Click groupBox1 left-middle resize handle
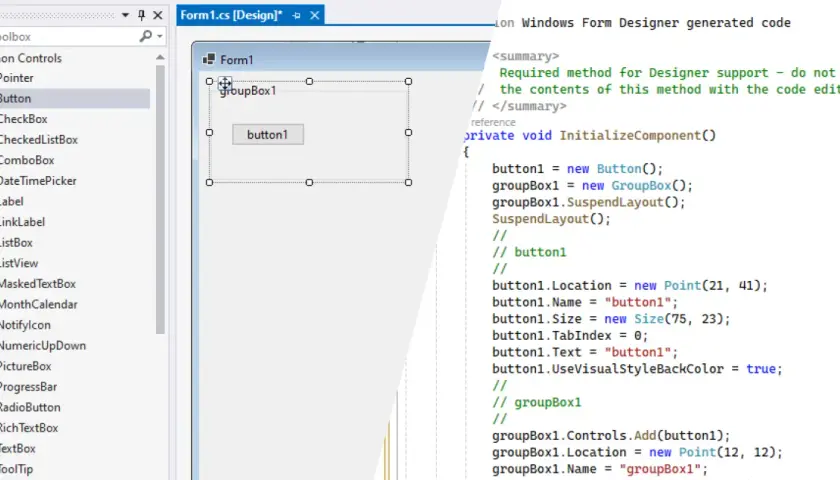 tap(209, 132)
